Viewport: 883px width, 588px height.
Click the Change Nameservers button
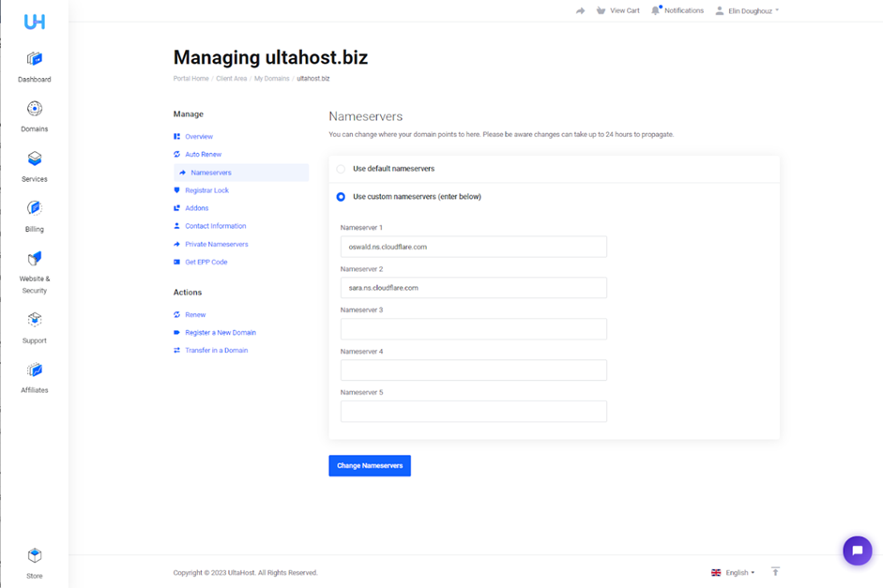[x=370, y=466]
